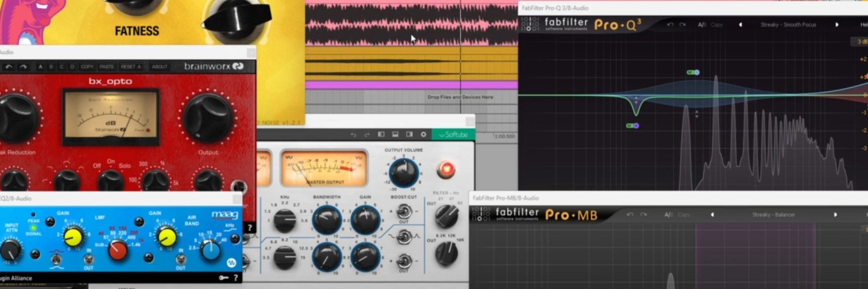This screenshot has width=868, height=289.
Task: Undo in FabFilter Pro-MB
Action: 630,214
